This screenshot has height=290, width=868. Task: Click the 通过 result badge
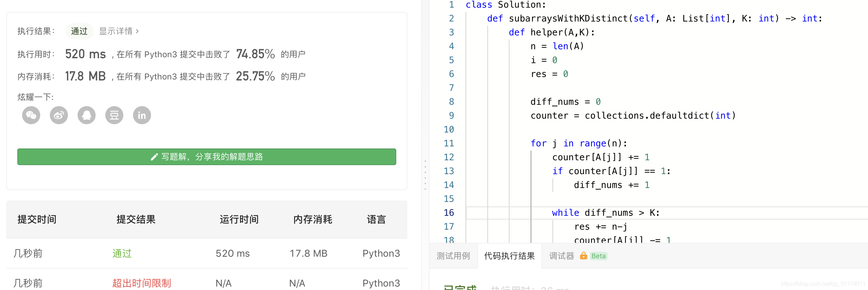[x=79, y=31]
